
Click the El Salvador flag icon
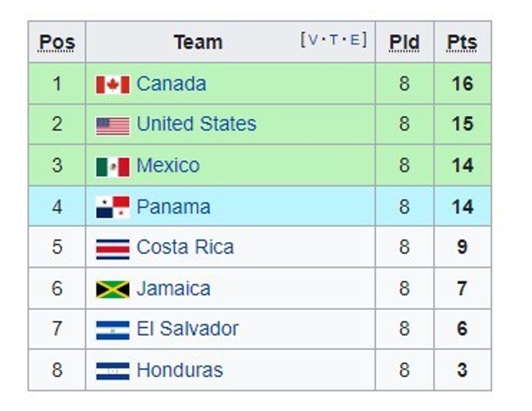coord(112,330)
